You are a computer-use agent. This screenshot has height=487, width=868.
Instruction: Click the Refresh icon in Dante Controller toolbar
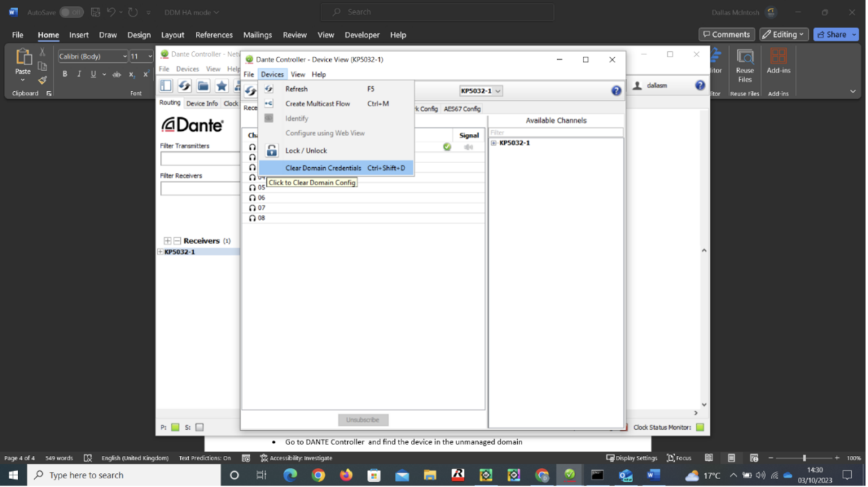184,85
